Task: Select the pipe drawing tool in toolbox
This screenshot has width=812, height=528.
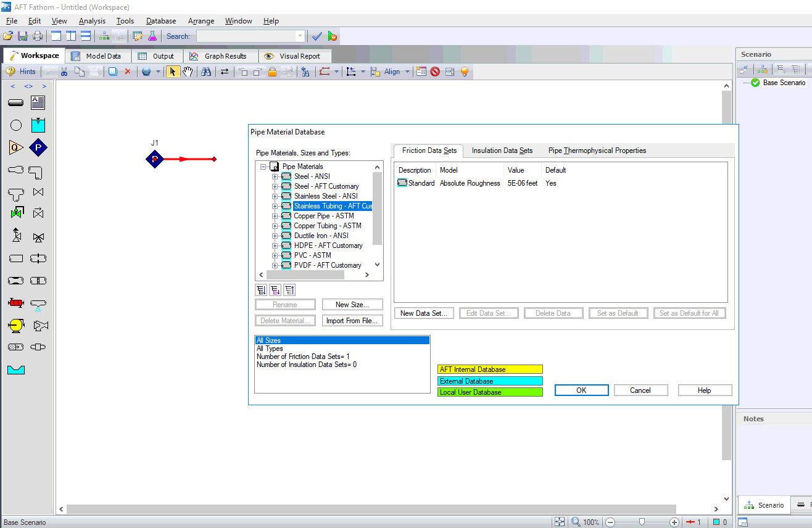Action: click(x=16, y=103)
